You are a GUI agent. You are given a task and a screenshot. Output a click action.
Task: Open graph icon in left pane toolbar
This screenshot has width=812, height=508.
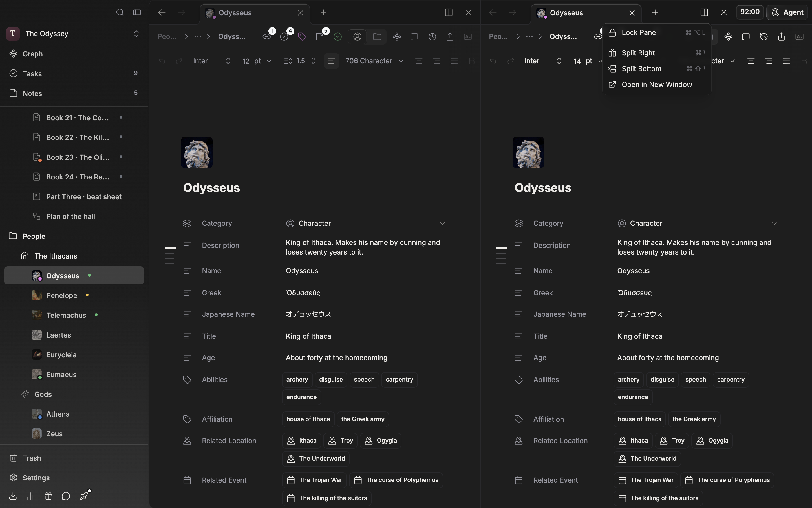(x=397, y=37)
